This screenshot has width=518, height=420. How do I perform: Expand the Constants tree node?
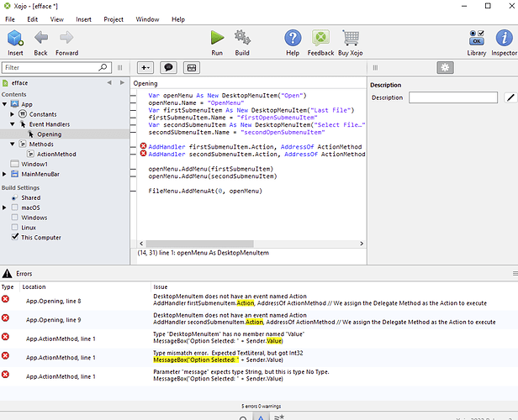tap(13, 114)
